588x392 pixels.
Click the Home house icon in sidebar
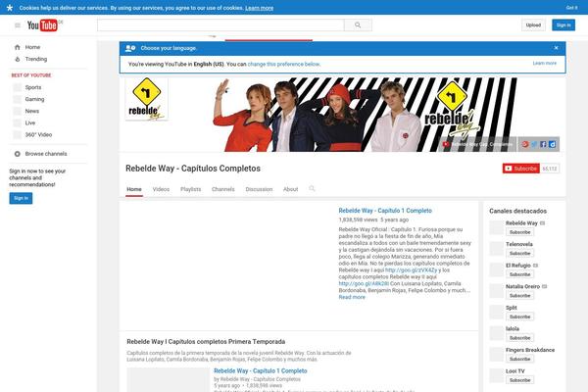[x=18, y=47]
